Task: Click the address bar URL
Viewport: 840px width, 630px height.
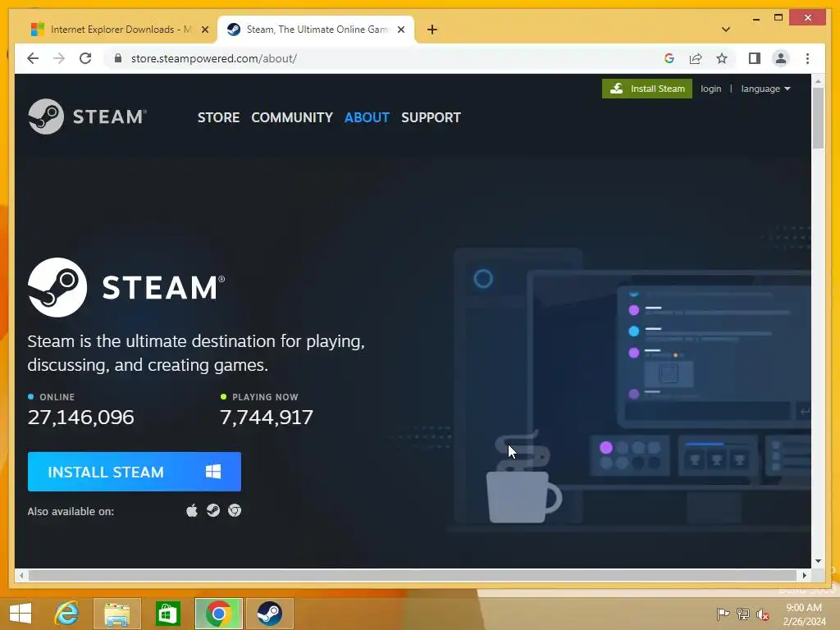Action: [214, 58]
